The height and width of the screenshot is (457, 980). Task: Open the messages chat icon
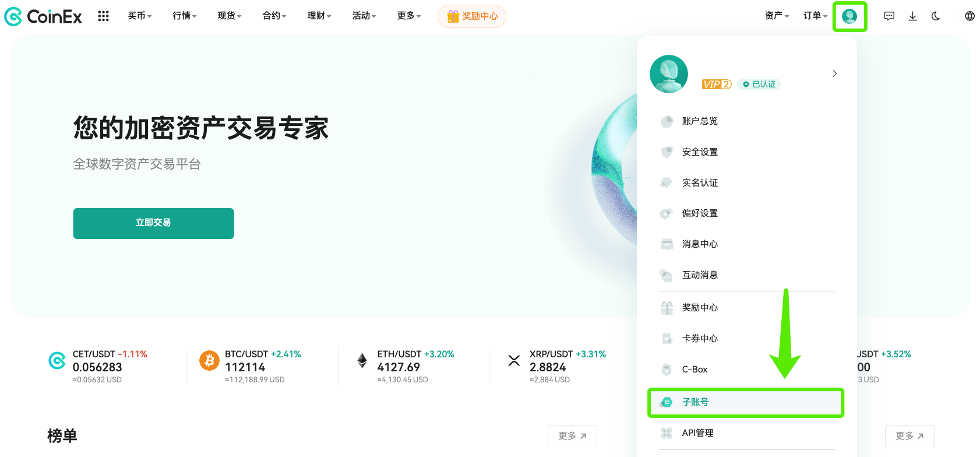point(889,16)
